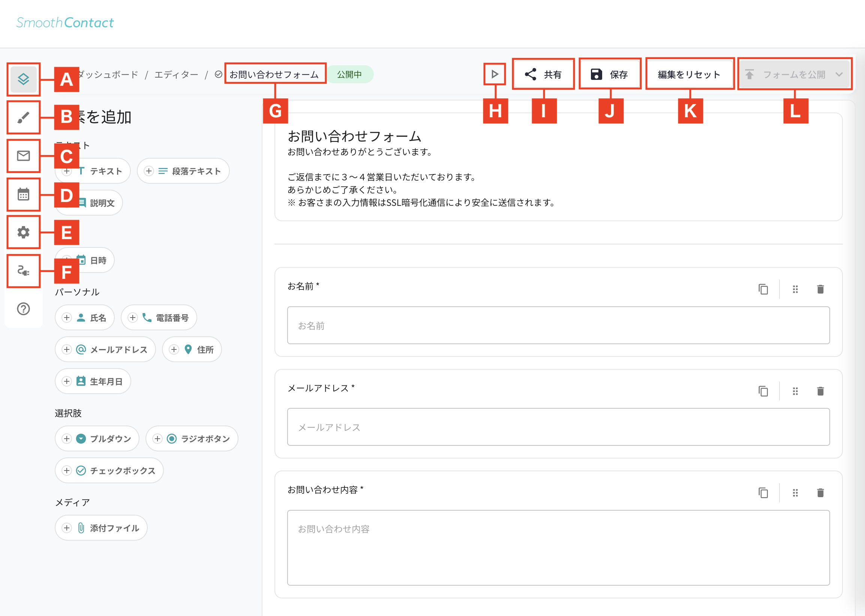This screenshot has height=616, width=865.
Task: Add a 添付ファイル element
Action: point(101,528)
